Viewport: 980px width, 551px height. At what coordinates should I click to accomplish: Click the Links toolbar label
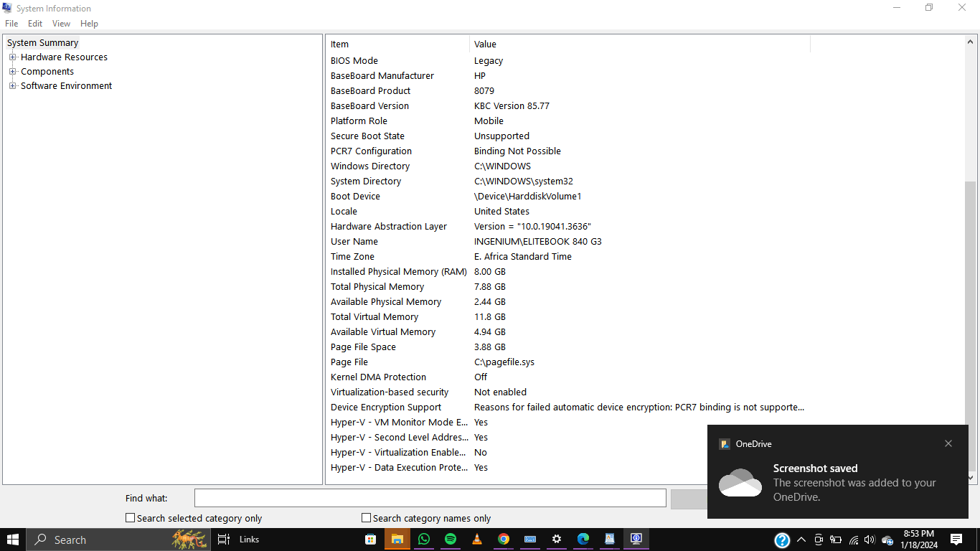tap(249, 540)
